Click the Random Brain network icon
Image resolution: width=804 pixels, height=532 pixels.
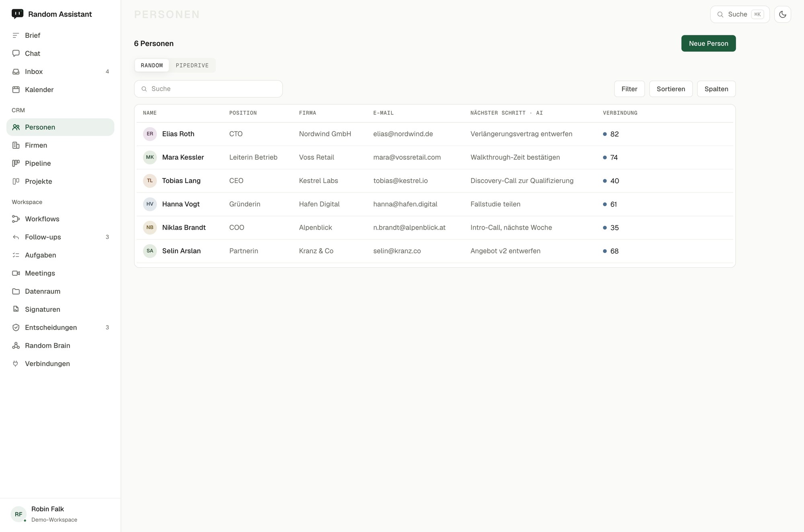pyautogui.click(x=16, y=345)
